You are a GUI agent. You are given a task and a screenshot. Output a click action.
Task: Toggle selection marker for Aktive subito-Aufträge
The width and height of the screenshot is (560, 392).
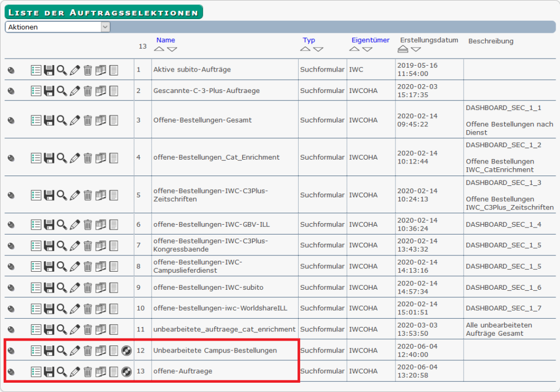coord(11,70)
